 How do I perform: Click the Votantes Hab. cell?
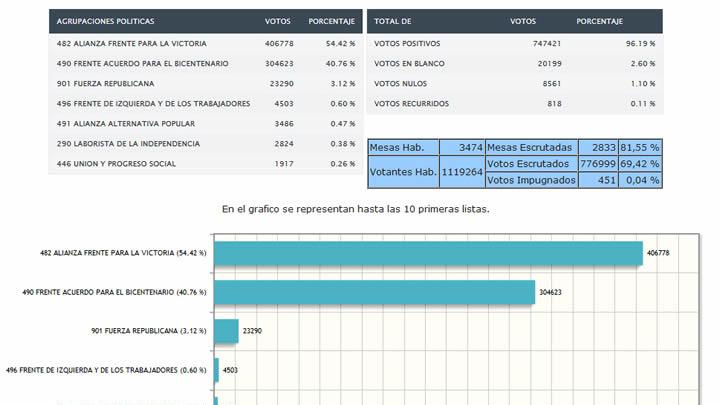pyautogui.click(x=403, y=172)
